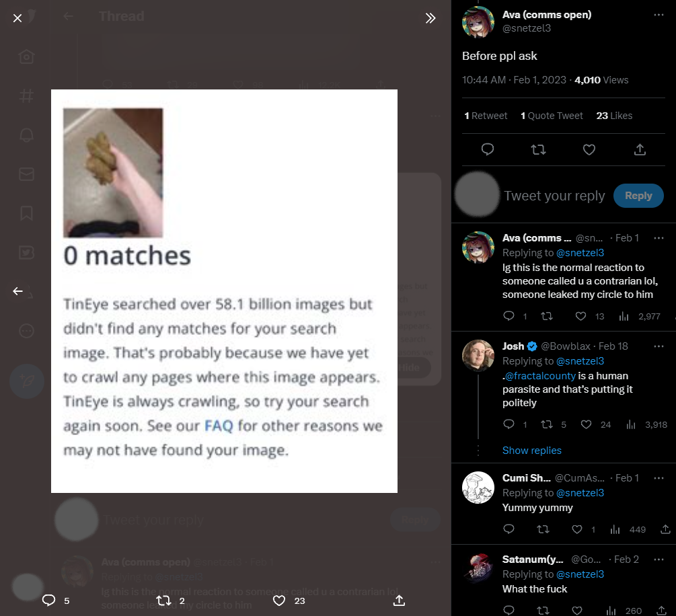Expand Show replies under Josh's tweet

pyautogui.click(x=531, y=451)
